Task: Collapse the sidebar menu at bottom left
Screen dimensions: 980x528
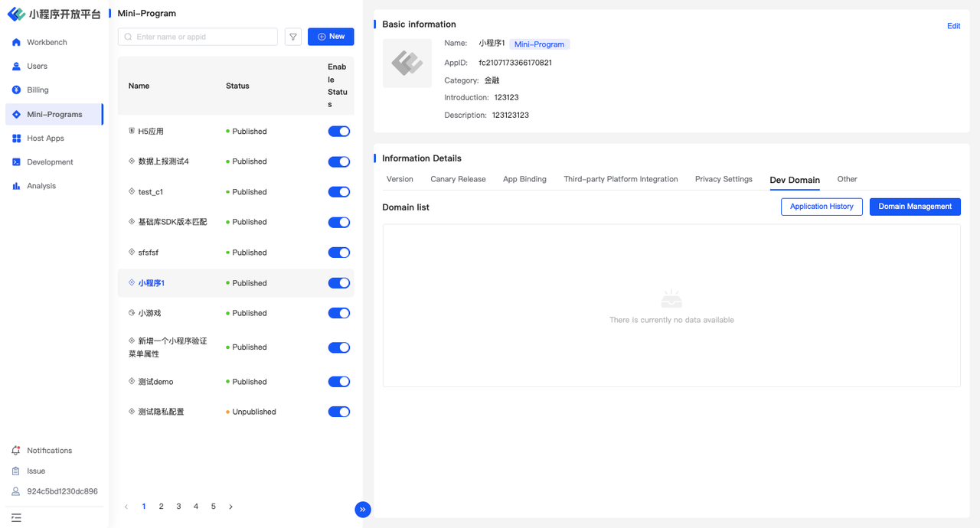Action: tap(16, 518)
